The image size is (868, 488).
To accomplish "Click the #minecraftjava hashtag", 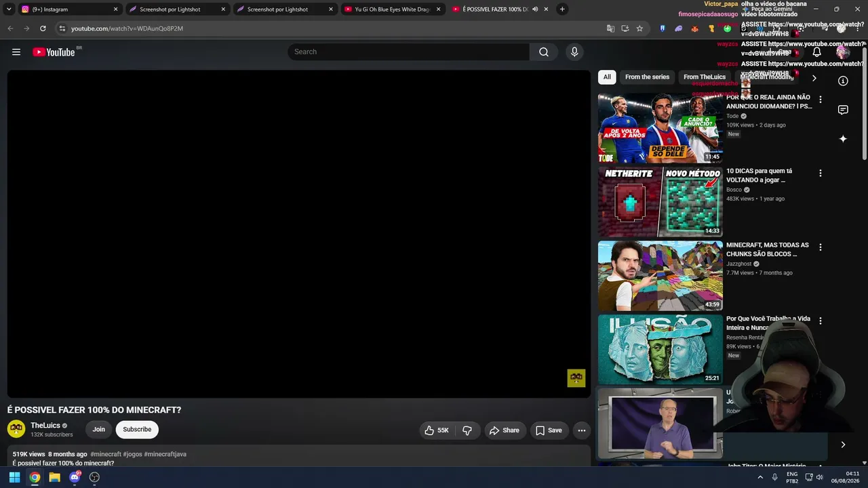I will (x=165, y=454).
